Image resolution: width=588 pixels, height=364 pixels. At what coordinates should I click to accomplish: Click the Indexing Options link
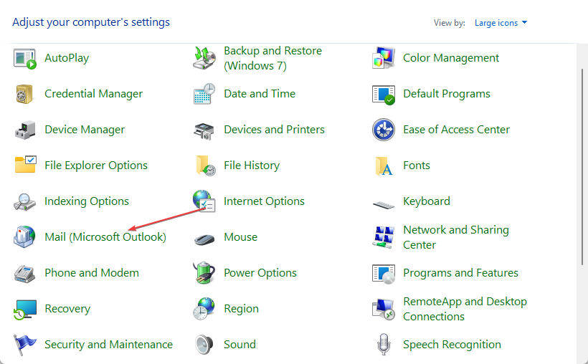[x=87, y=201]
